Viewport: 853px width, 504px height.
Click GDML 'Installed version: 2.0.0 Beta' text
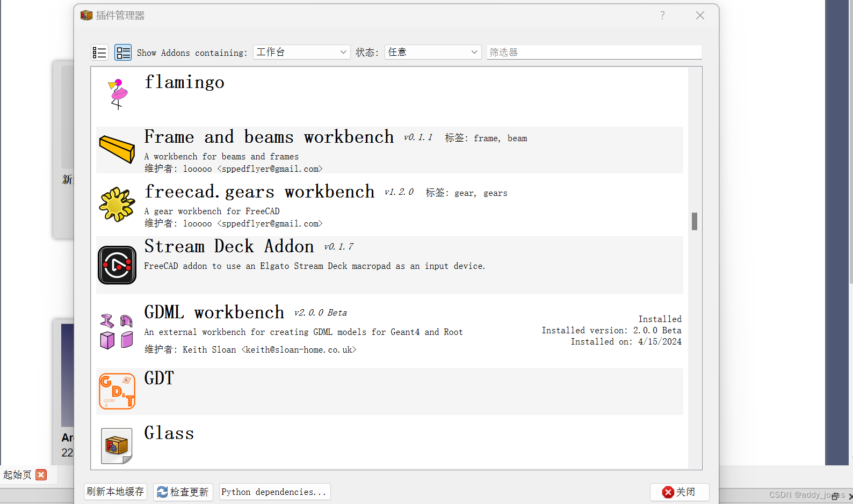pos(611,331)
